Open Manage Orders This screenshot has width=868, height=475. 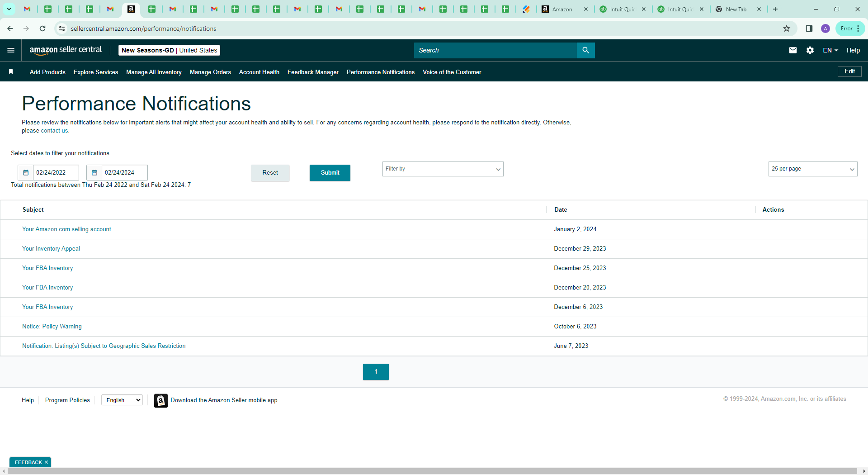(210, 72)
